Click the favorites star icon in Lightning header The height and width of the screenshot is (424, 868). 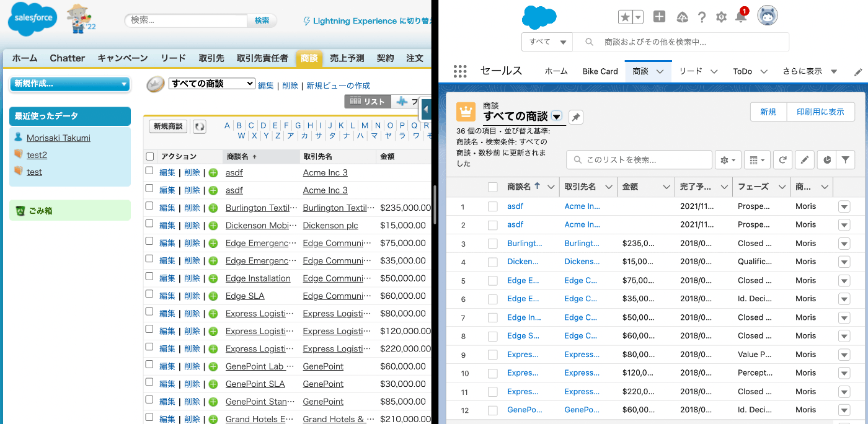point(625,17)
